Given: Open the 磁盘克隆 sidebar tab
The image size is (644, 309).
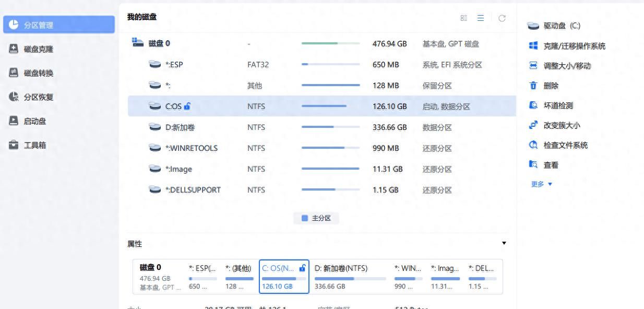Looking at the screenshot, I should coord(39,49).
